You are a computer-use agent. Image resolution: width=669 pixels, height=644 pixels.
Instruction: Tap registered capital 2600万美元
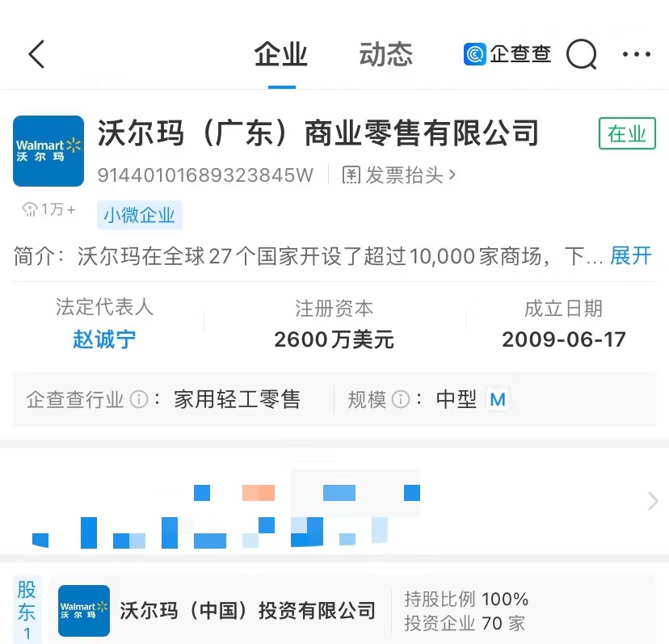tap(334, 339)
